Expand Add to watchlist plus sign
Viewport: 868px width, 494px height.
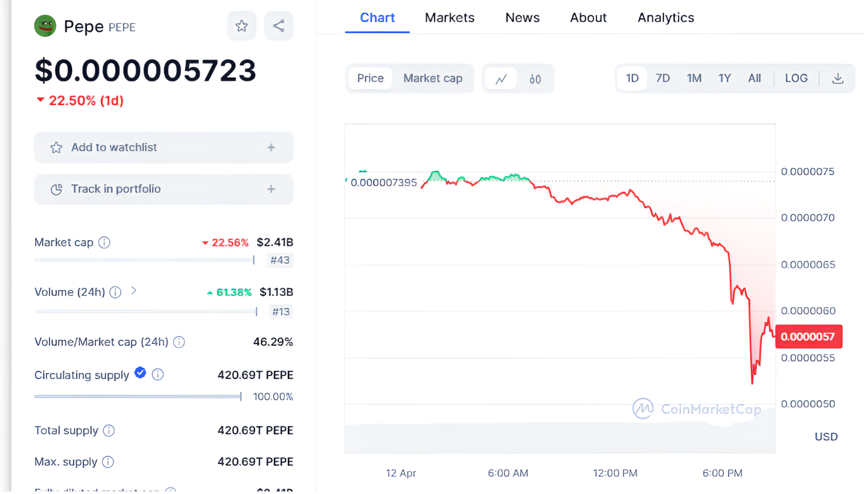click(271, 147)
